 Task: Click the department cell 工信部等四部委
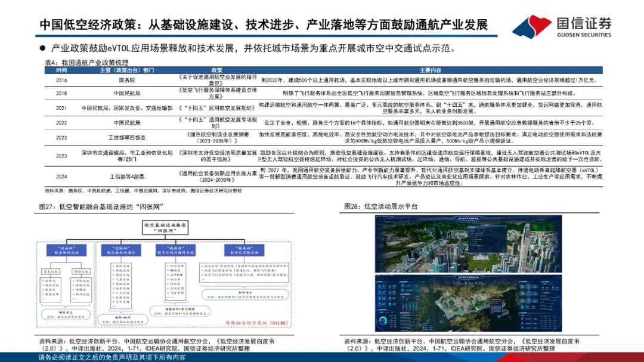click(127, 138)
